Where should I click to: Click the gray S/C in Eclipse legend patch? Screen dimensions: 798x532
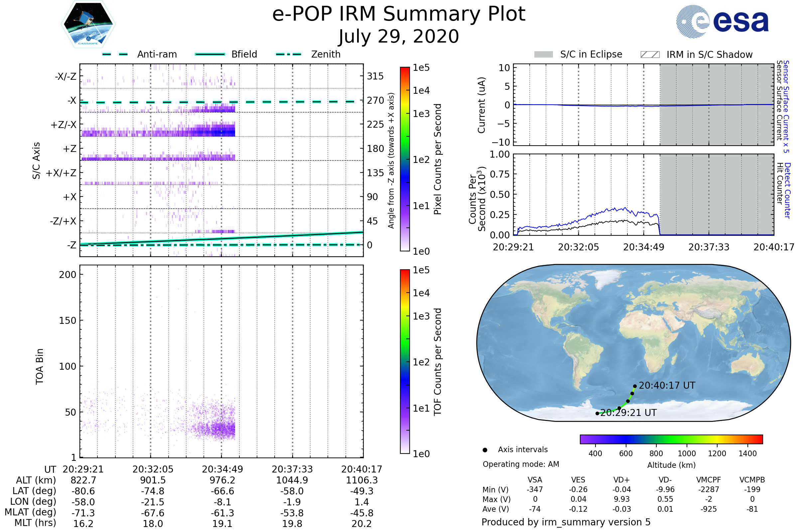pos(543,55)
